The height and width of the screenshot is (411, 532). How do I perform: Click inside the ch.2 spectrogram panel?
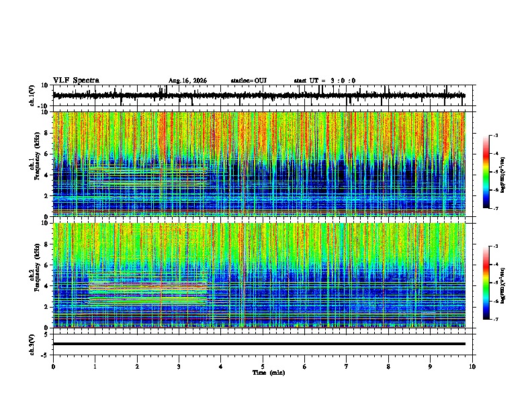[x=259, y=275]
